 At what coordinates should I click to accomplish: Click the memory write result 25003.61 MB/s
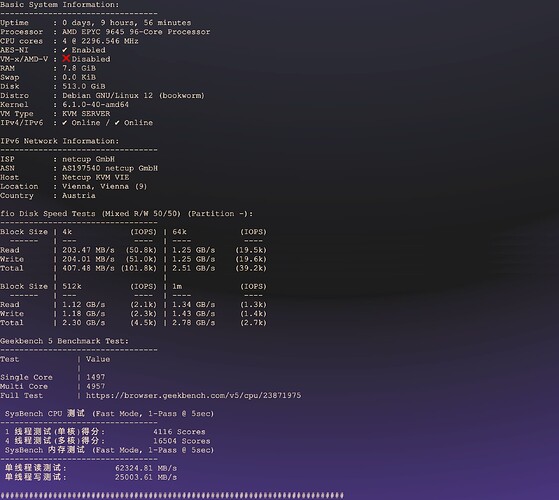tap(146, 477)
